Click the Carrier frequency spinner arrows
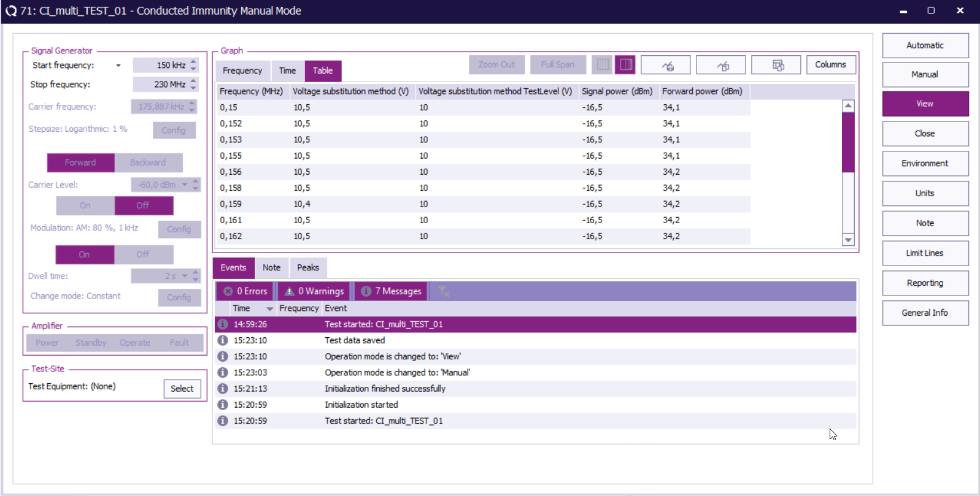This screenshot has width=980, height=496. pos(192,107)
